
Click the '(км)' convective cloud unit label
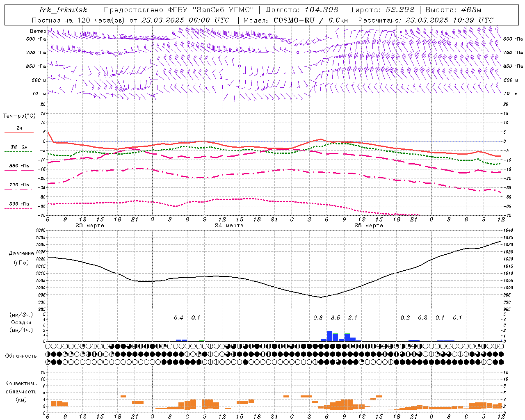(21, 399)
